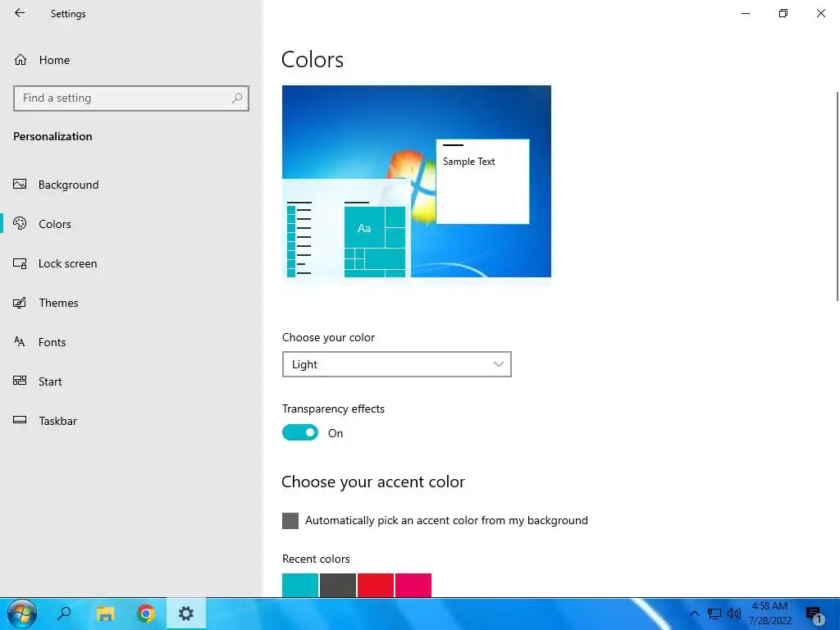Viewport: 840px width, 630px height.
Task: Click the Lock screen icon in sidebar
Action: 20,263
